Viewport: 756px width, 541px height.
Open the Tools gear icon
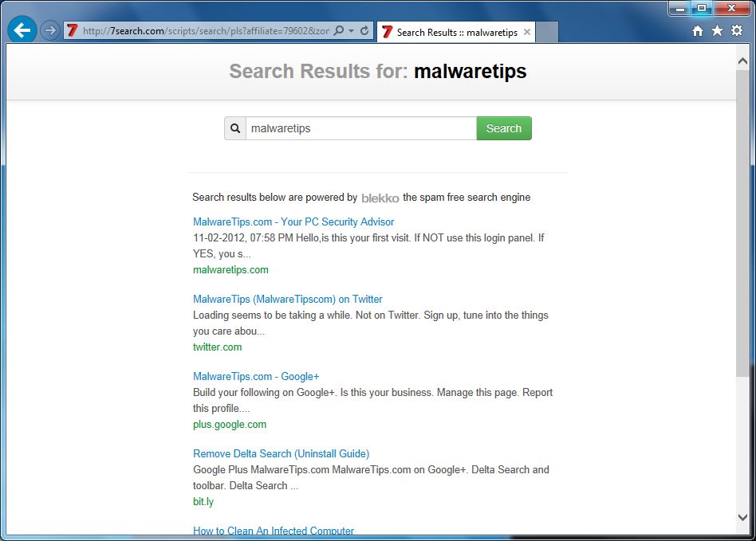pyautogui.click(x=737, y=31)
